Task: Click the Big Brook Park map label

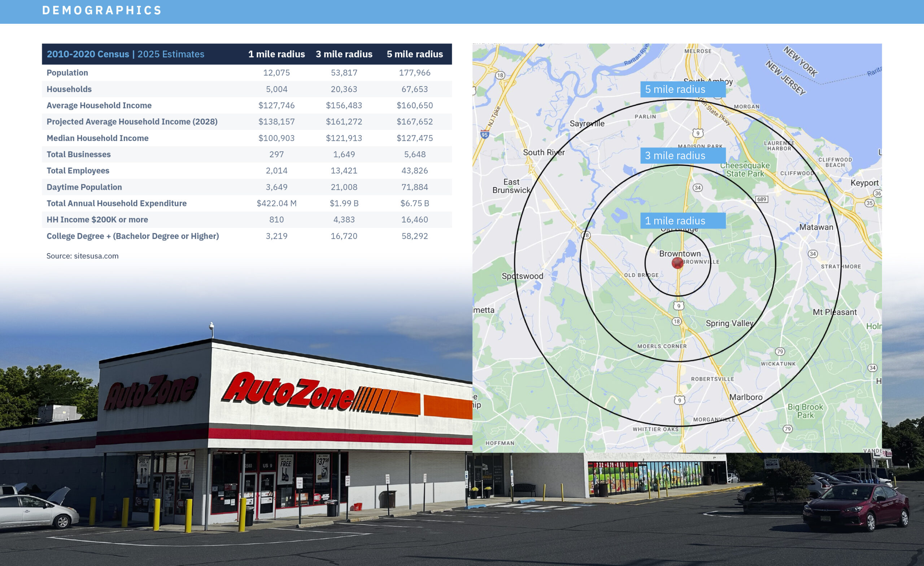Action: click(805, 411)
